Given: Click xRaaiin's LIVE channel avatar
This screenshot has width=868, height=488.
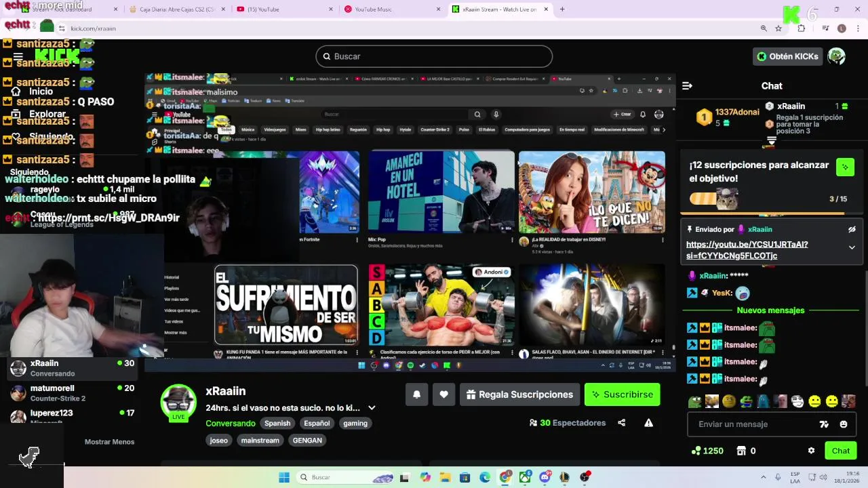Looking at the screenshot, I should click(x=178, y=402).
